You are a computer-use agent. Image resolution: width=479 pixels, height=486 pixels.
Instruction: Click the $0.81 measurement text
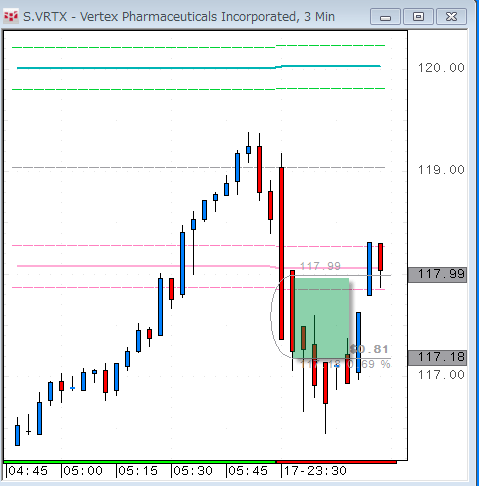[x=369, y=349]
